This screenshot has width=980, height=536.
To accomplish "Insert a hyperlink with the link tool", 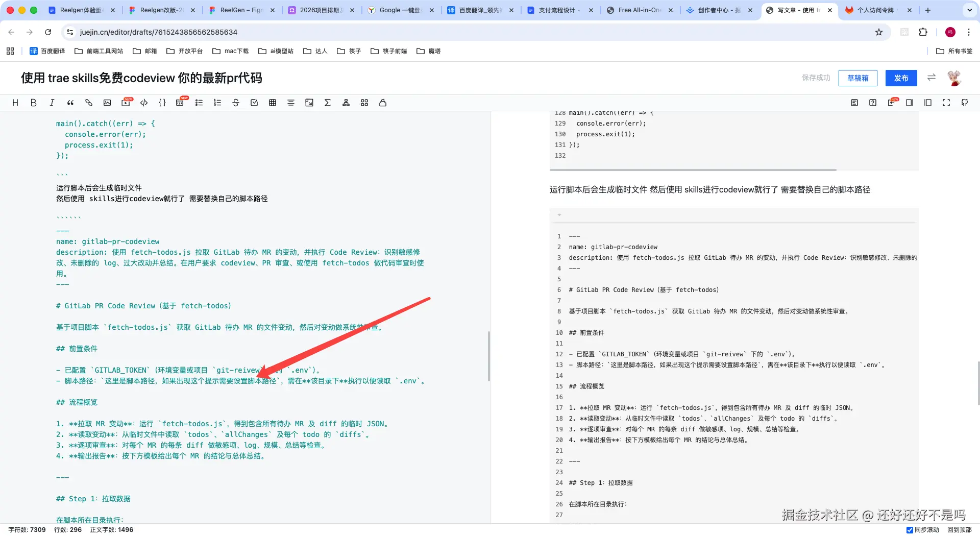I will pyautogui.click(x=89, y=103).
